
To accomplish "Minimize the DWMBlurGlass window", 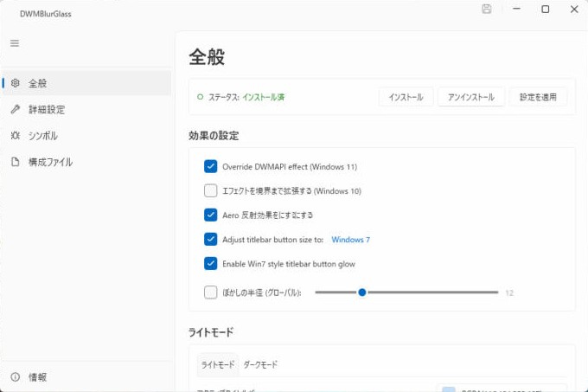I will [517, 9].
